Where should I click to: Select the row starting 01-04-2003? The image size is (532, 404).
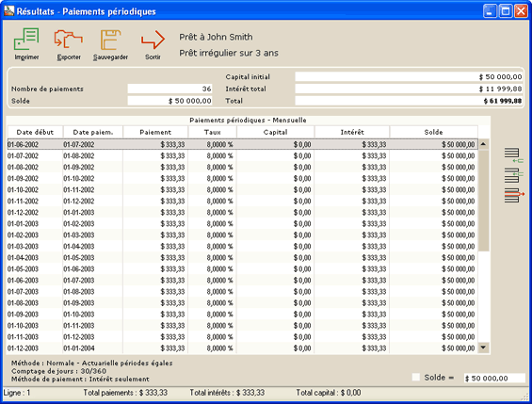click(x=242, y=257)
